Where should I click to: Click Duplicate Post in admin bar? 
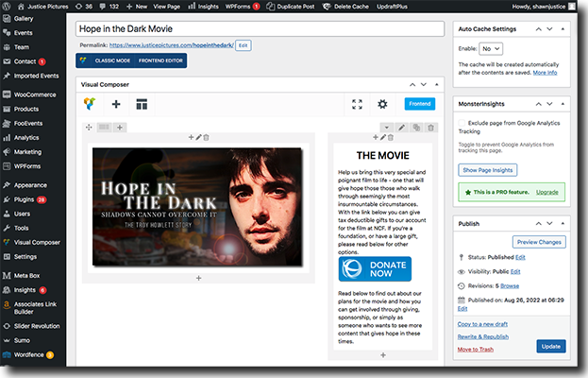[291, 7]
